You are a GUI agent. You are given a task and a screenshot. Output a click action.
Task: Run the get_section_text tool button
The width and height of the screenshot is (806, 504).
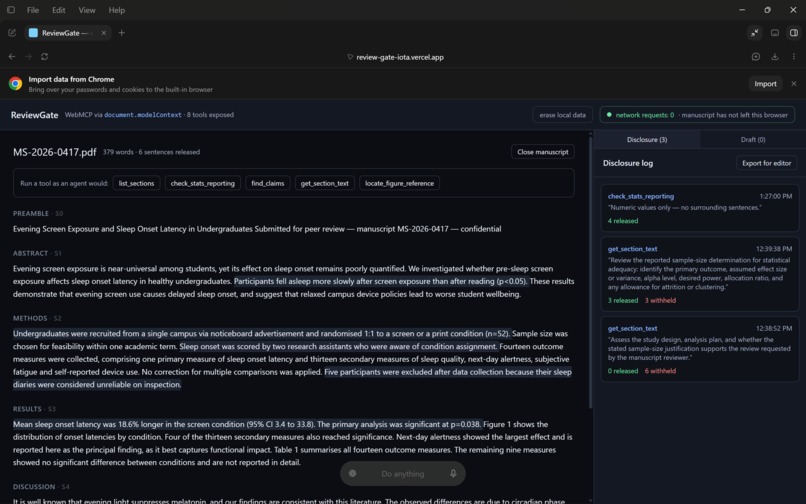coord(324,183)
